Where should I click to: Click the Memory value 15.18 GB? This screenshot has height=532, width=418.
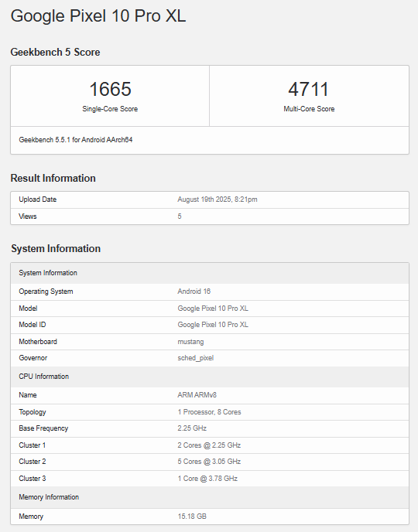pos(192,517)
